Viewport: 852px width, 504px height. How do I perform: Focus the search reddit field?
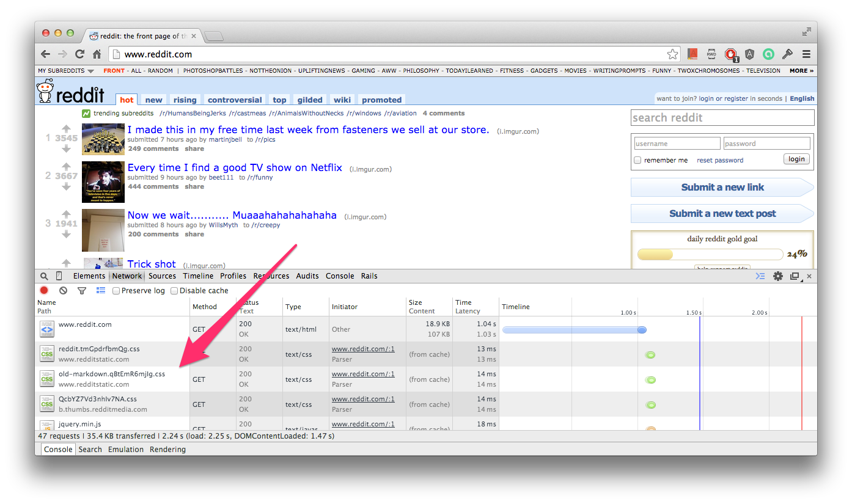[x=722, y=117]
